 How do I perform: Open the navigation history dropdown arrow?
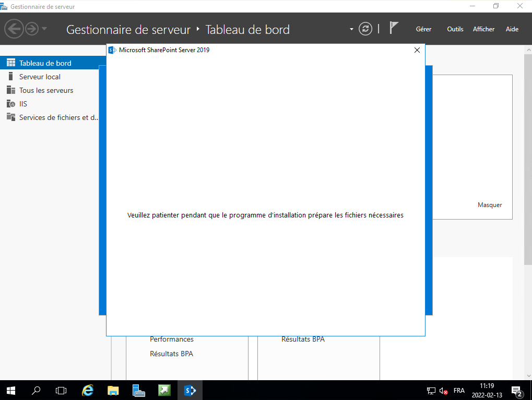tap(44, 29)
